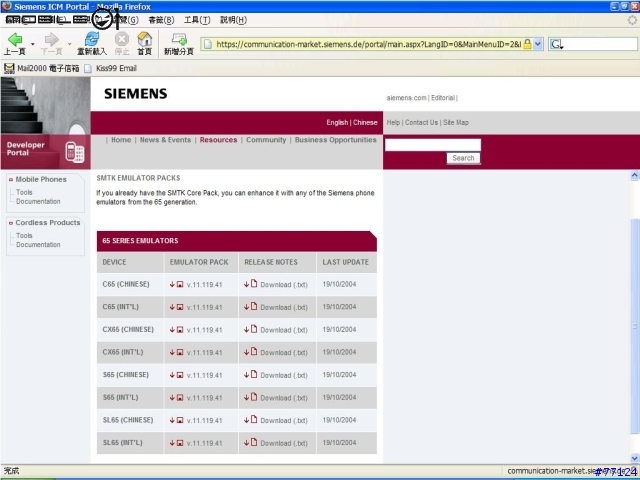Click C65 (INT'L) release notes document icon
The height and width of the screenshot is (480, 640).
(x=254, y=307)
